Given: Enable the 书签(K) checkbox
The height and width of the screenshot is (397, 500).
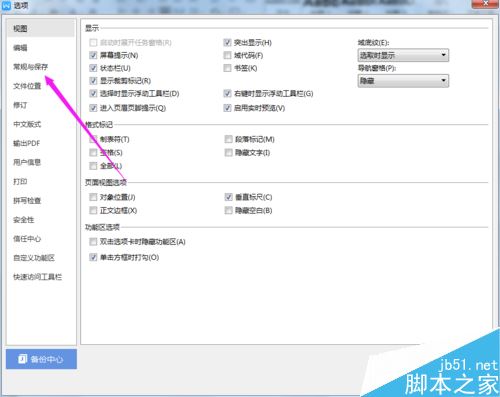Looking at the screenshot, I should click(x=227, y=68).
